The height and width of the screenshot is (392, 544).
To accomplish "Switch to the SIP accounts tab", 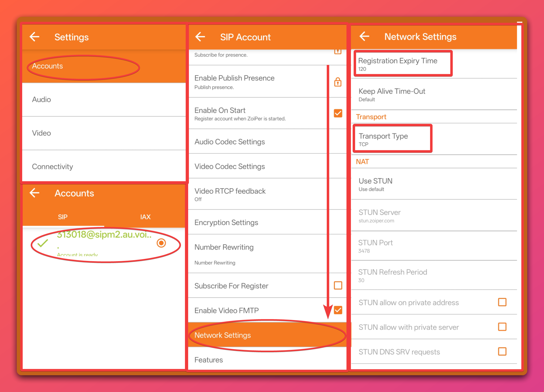I will (x=63, y=217).
